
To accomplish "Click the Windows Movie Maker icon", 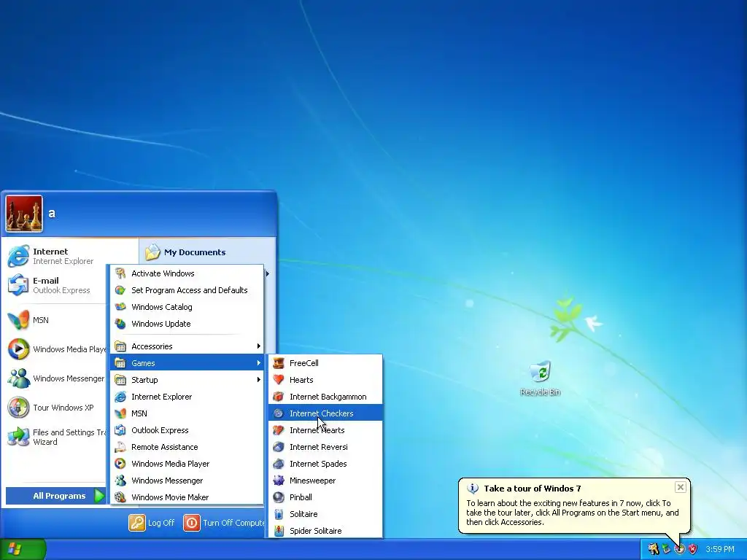I will (x=120, y=497).
